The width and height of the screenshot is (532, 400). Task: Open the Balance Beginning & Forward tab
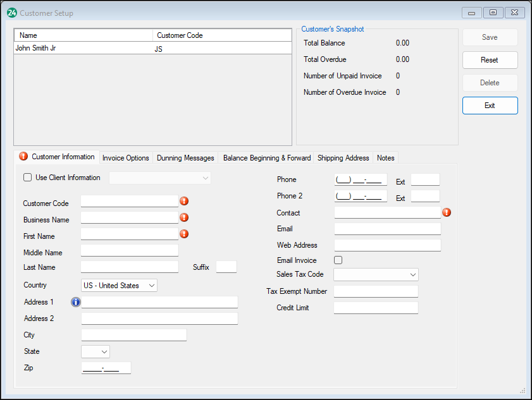point(267,157)
